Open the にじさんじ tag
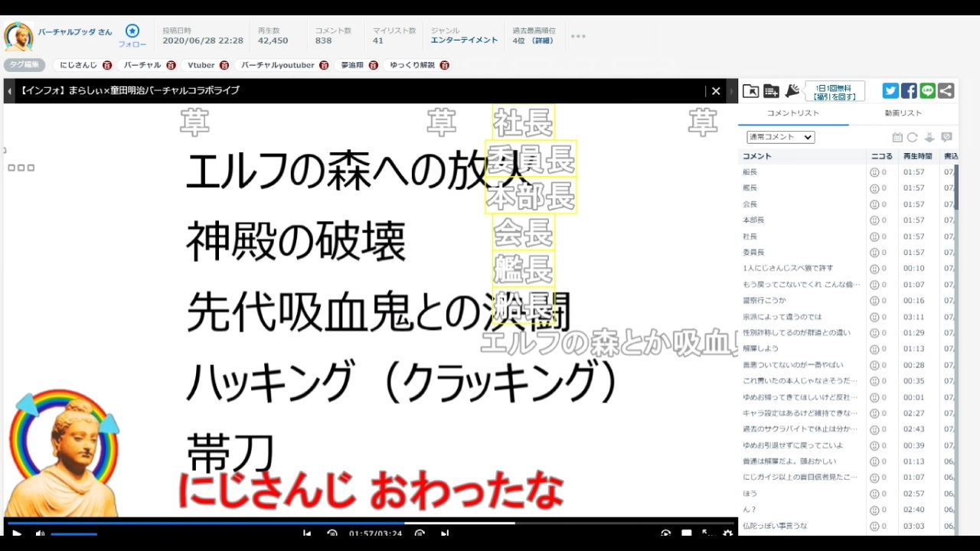This screenshot has width=980, height=551. [x=78, y=65]
